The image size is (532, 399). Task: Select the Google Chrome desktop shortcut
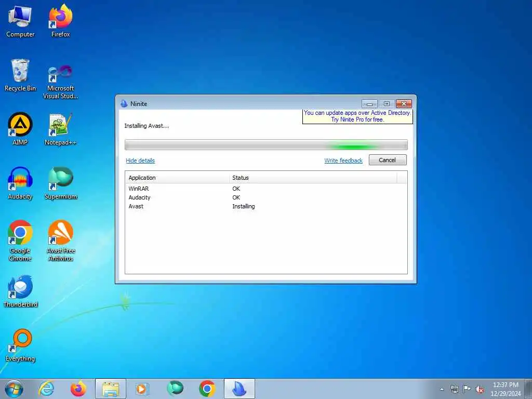20,241
